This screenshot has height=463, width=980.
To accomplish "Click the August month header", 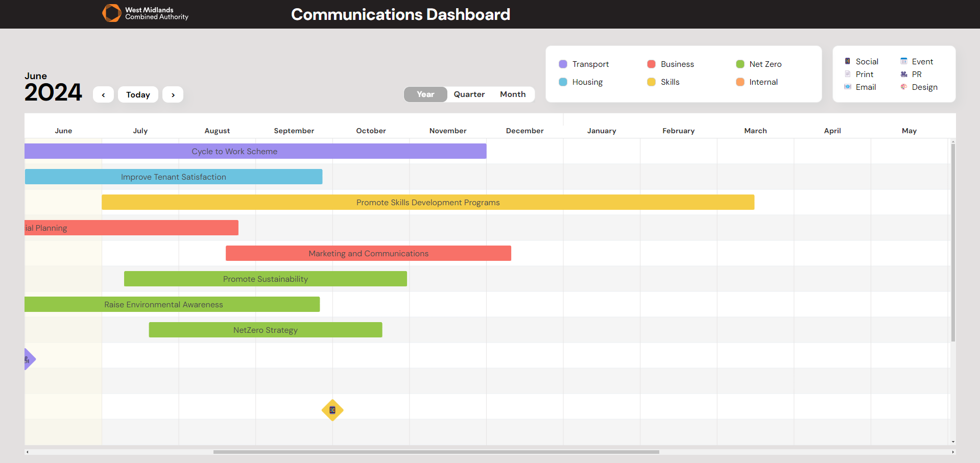I will (x=217, y=131).
